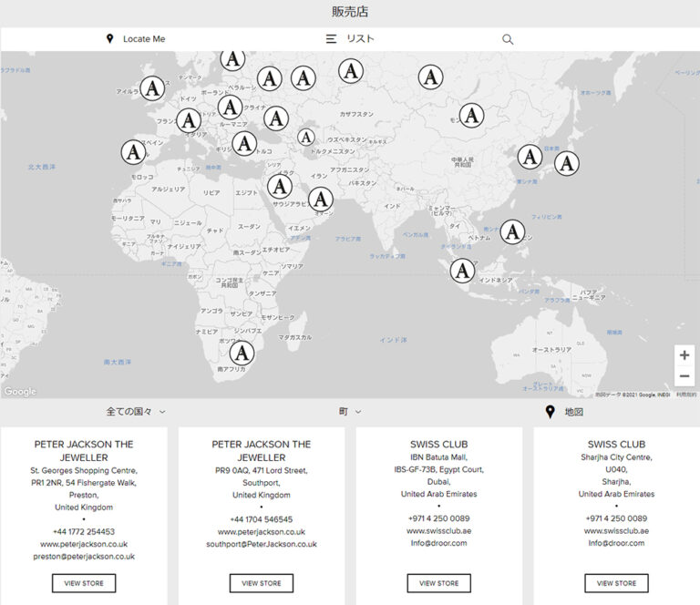700x605 pixels.
Task: Open the リスト list view
Action: click(x=350, y=39)
